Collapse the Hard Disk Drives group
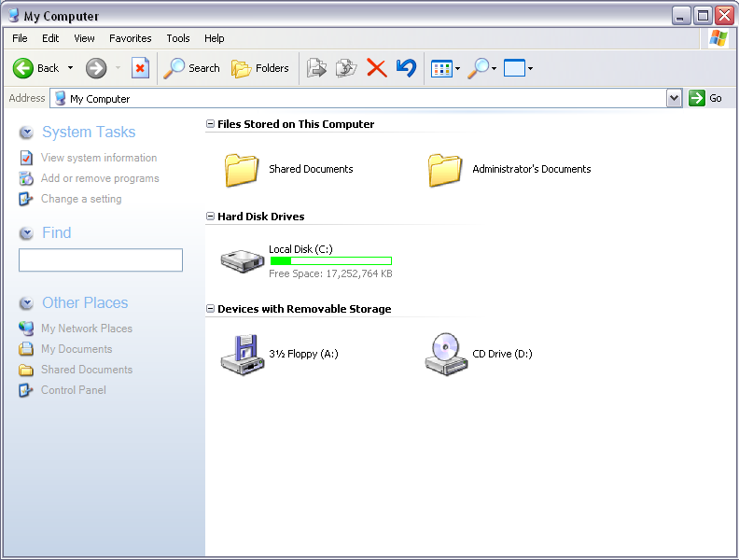The image size is (739, 560). (210, 217)
